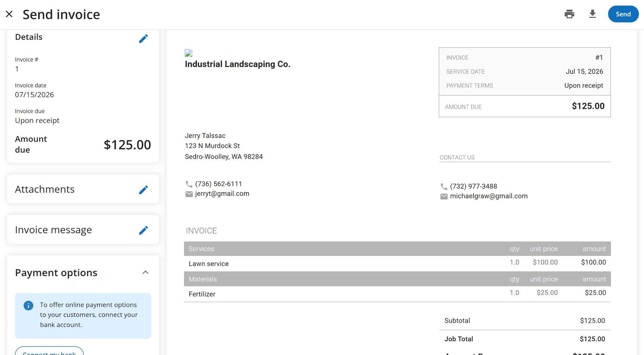Image resolution: width=644 pixels, height=355 pixels.
Task: Click Sedro-Woolley, WA 98284 address line
Action: (x=224, y=157)
